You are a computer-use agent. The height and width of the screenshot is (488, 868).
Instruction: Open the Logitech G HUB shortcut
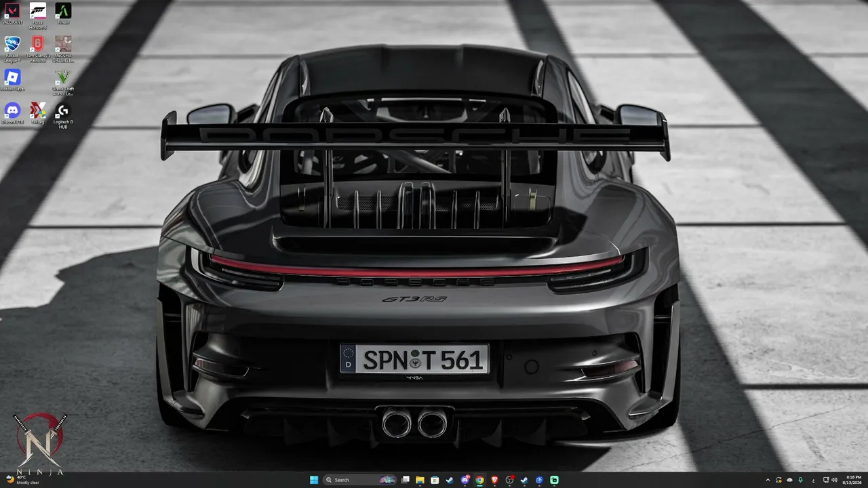click(63, 115)
